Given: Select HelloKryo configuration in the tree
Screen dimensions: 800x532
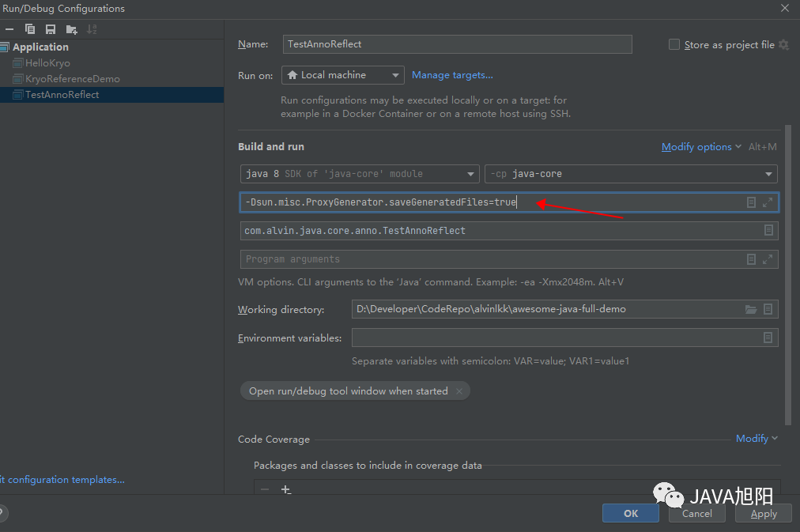Looking at the screenshot, I should (x=47, y=63).
